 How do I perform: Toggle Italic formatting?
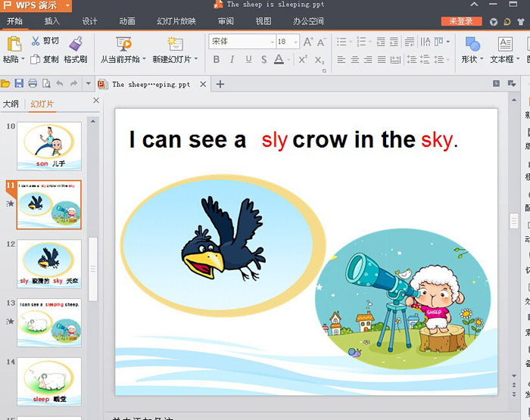click(232, 60)
